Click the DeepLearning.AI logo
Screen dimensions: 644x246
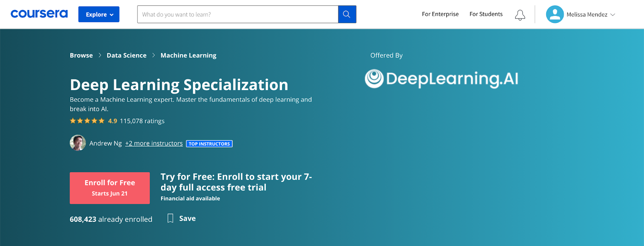pyautogui.click(x=442, y=79)
